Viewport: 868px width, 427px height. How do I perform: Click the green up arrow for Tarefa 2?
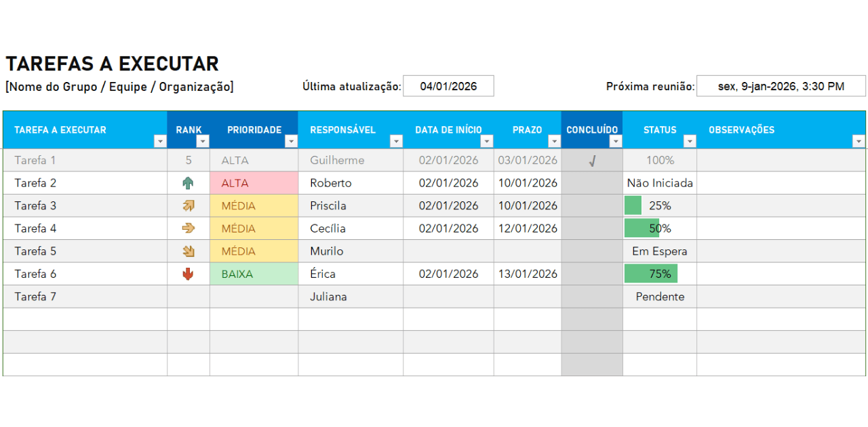[188, 183]
